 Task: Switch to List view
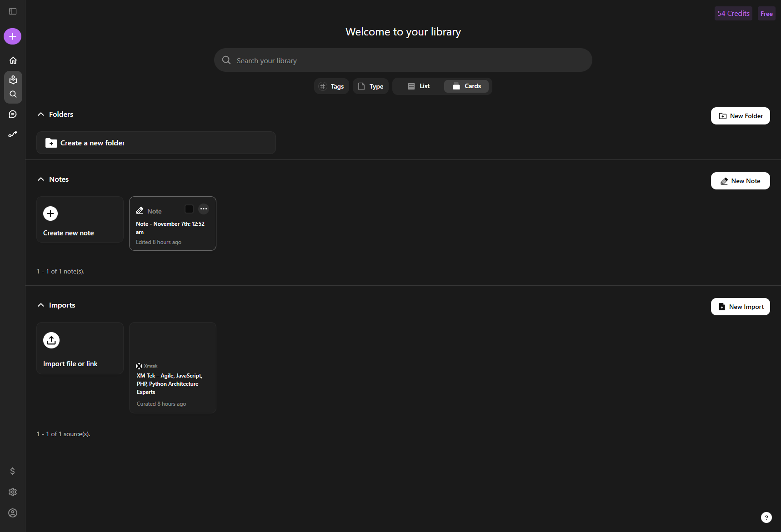coord(418,86)
